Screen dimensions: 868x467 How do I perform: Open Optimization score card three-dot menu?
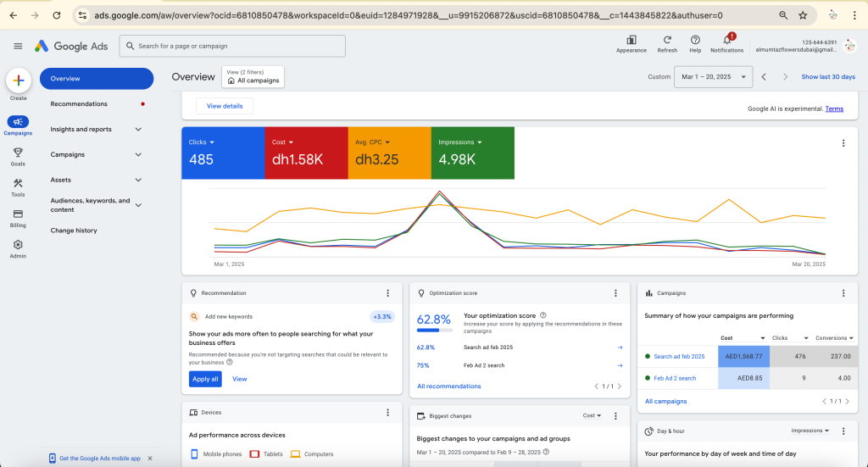pos(615,293)
